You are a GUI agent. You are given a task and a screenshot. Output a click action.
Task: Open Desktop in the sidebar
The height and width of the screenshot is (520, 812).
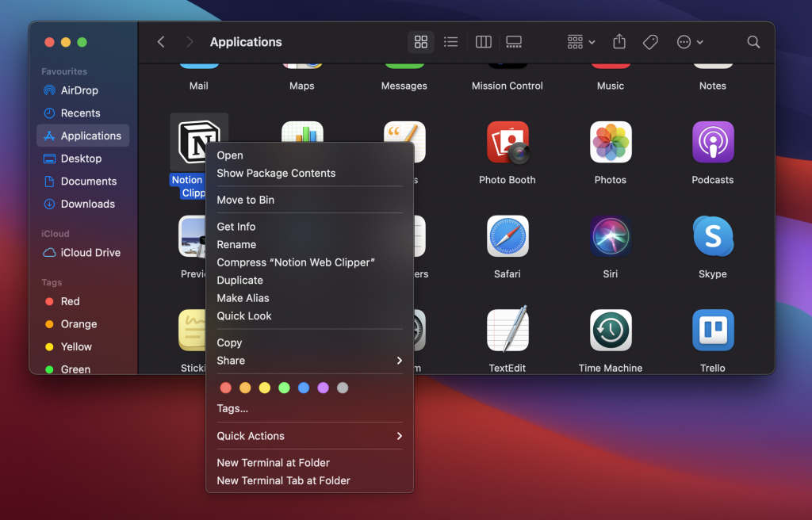82,159
